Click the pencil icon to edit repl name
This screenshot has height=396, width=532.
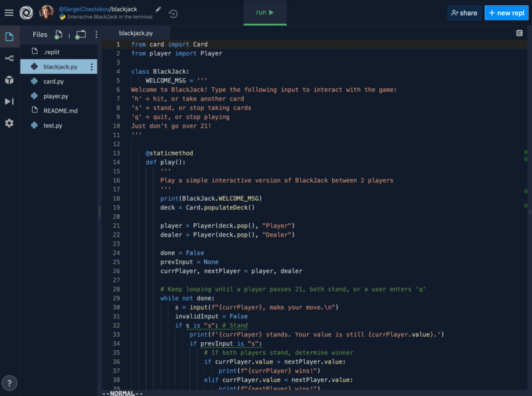(158, 9)
